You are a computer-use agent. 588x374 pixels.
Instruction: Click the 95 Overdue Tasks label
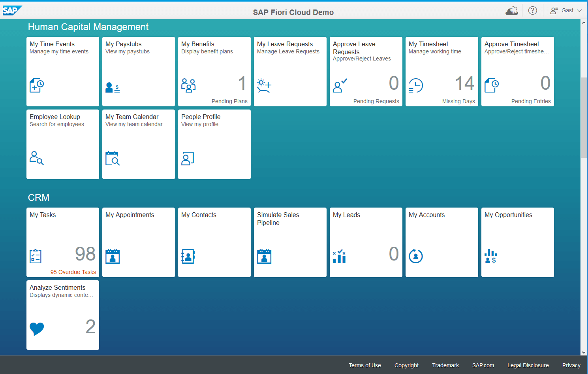[x=73, y=272]
